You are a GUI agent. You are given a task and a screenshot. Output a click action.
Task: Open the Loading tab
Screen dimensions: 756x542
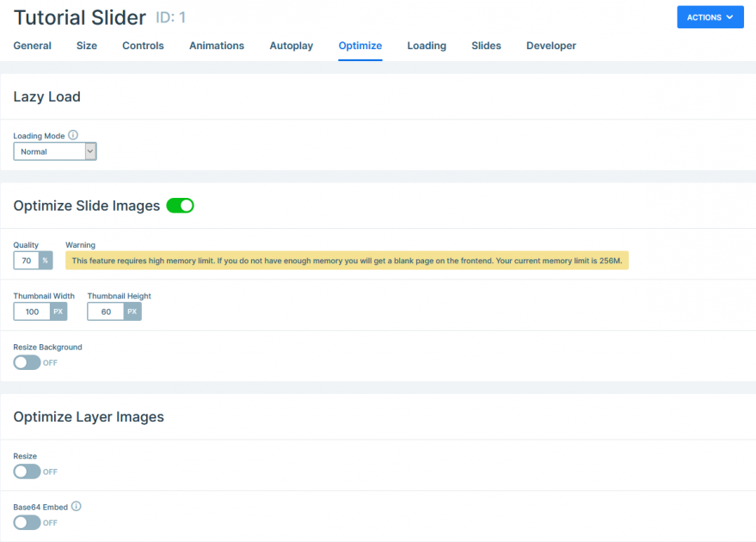427,46
